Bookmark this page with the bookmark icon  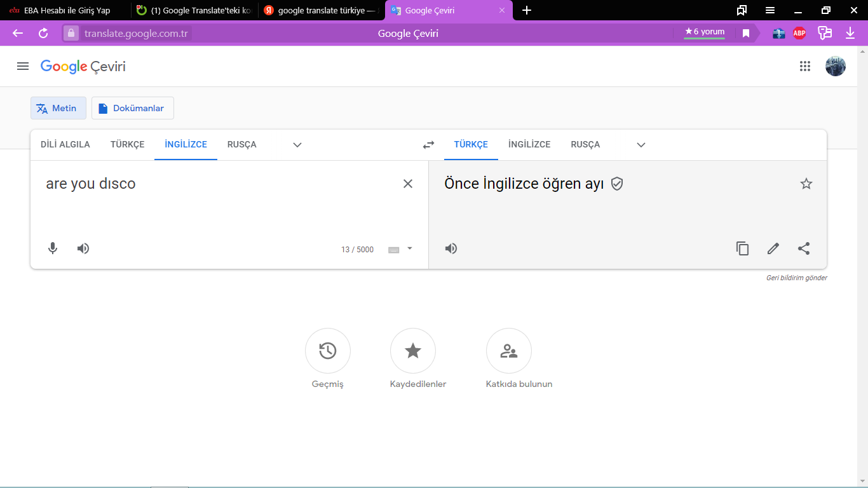click(746, 34)
